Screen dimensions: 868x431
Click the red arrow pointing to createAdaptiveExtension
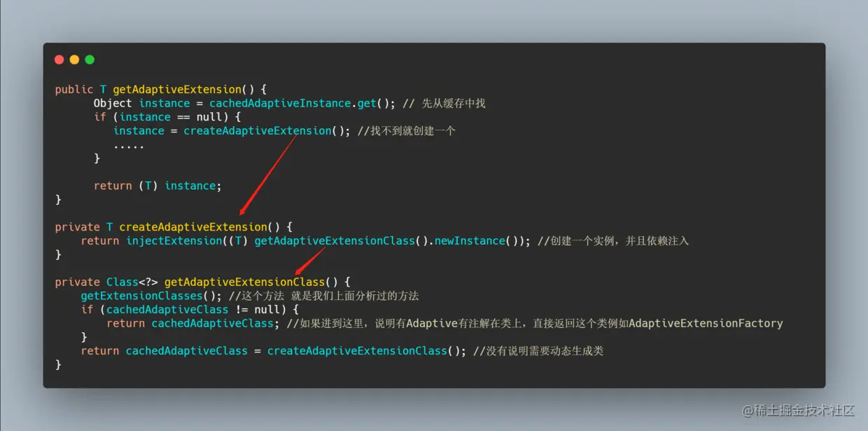click(267, 175)
